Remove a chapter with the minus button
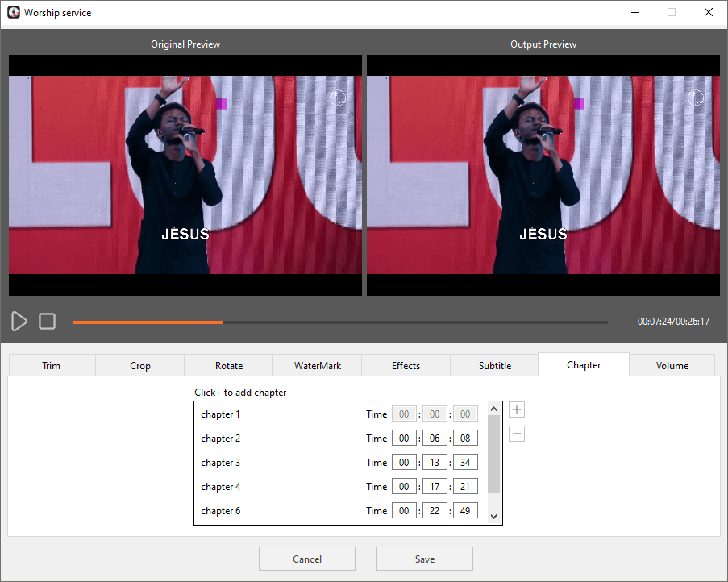 tap(517, 434)
